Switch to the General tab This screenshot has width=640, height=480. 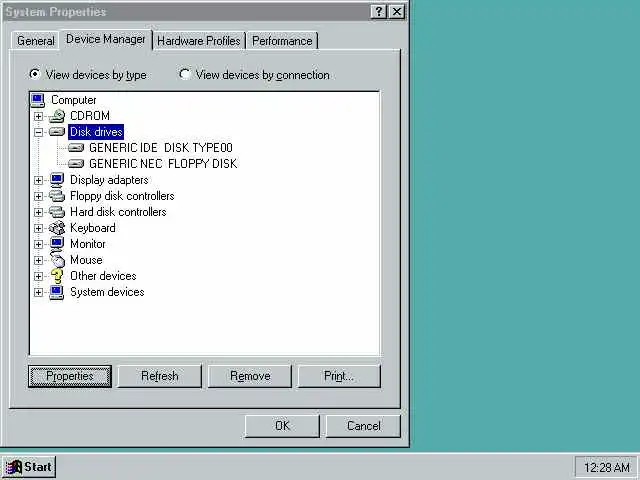click(36, 41)
